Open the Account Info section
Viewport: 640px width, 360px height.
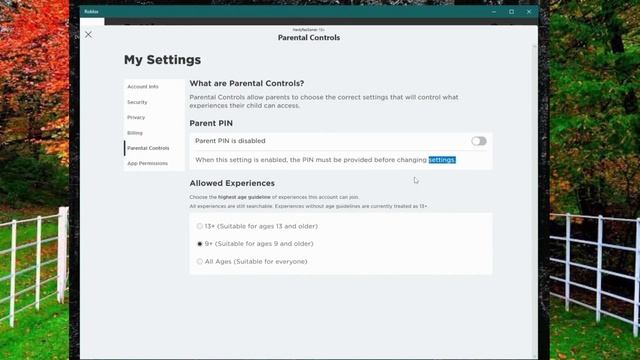tap(143, 87)
